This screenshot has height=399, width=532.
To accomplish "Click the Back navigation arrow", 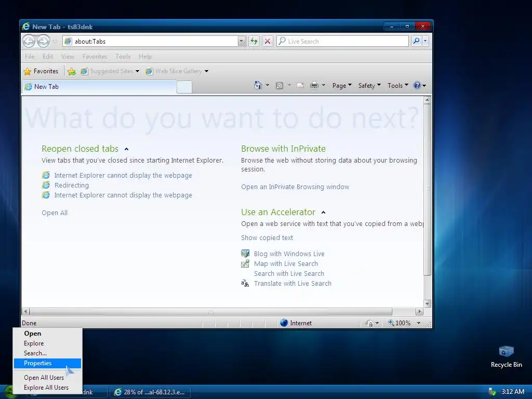I will coord(29,42).
